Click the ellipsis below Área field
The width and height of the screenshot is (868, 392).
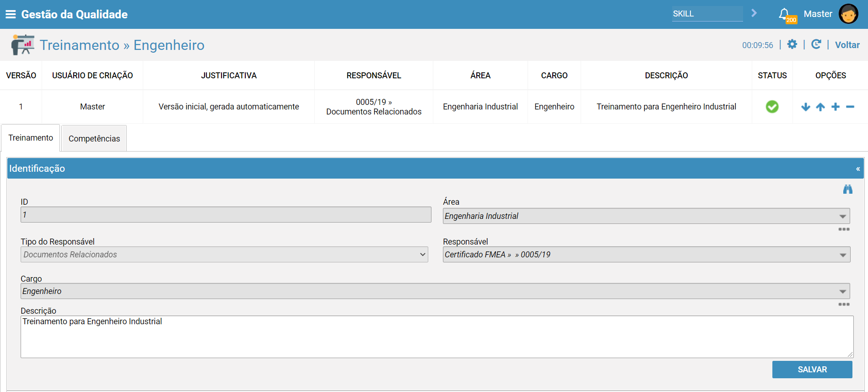pyautogui.click(x=844, y=229)
